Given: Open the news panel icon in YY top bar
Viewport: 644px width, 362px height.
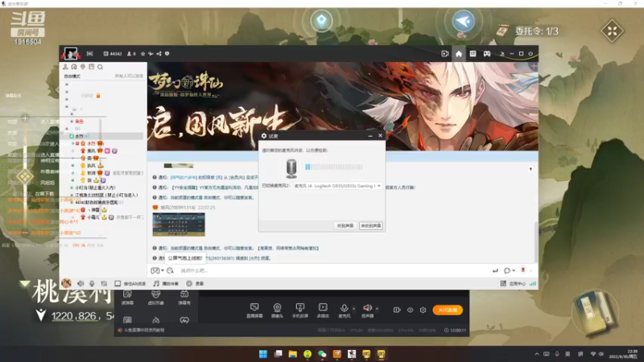Looking at the screenshot, I should pos(473,54).
